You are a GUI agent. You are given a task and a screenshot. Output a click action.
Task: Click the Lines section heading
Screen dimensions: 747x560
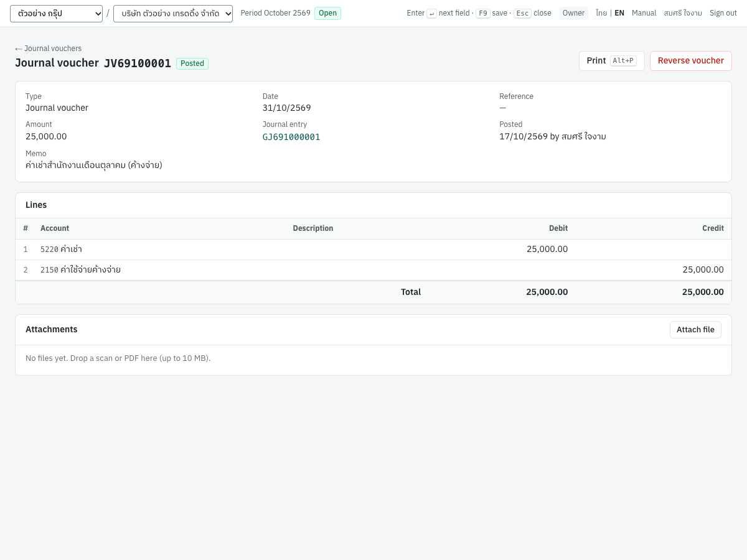click(36, 205)
